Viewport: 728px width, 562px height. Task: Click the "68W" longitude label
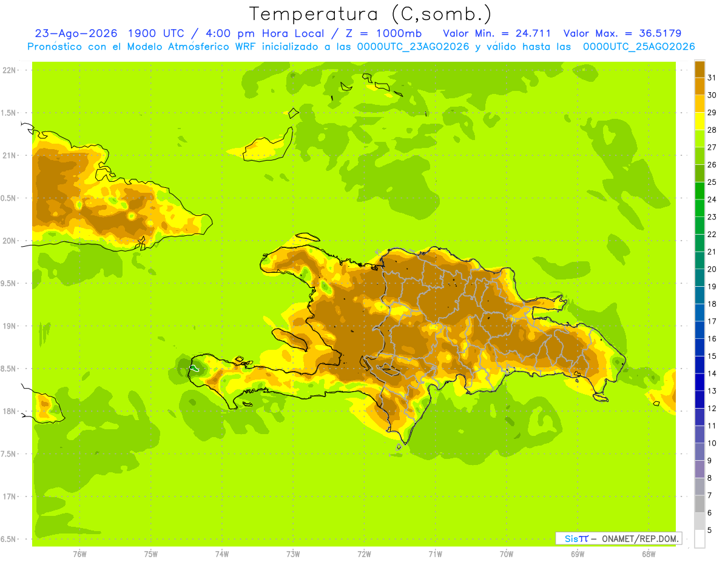point(648,554)
